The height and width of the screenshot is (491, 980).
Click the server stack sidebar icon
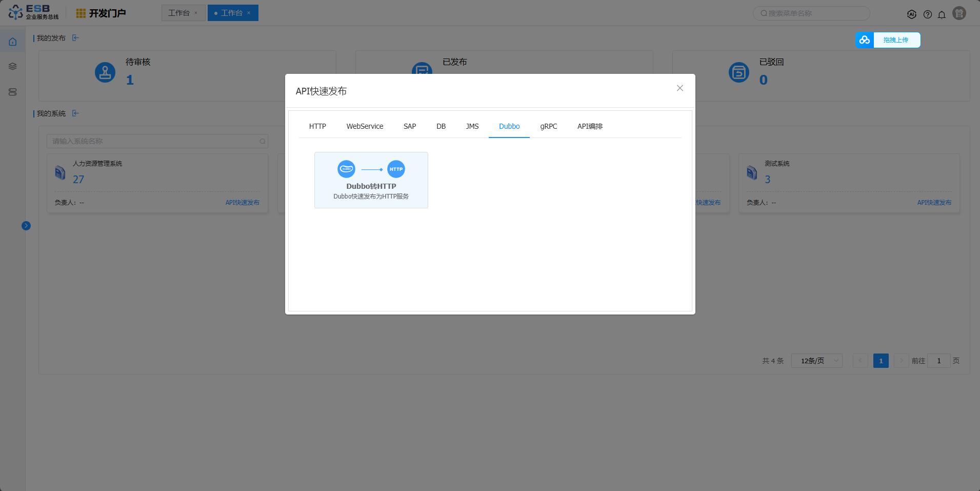pos(13,92)
